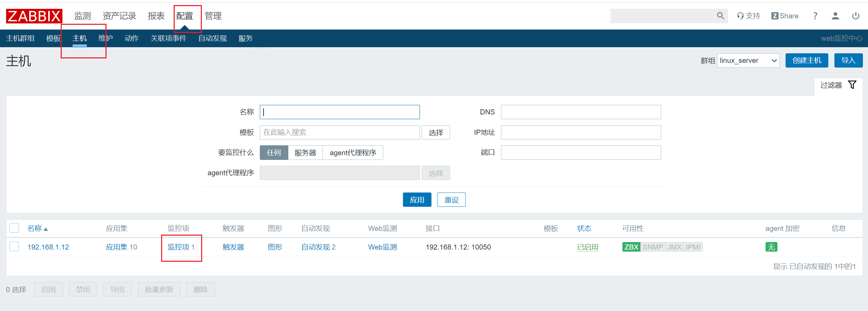
Task: Open 应用集 link for the host
Action: (117, 247)
